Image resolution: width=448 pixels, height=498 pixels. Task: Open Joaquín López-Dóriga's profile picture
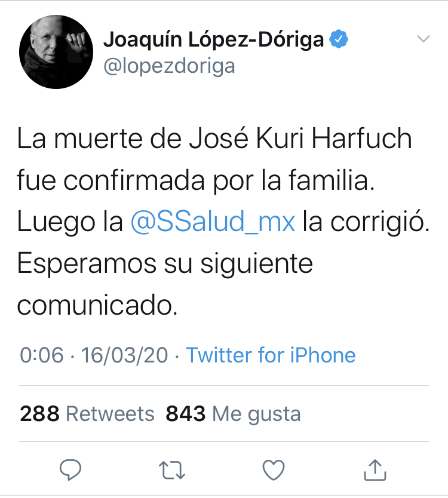tap(56, 52)
